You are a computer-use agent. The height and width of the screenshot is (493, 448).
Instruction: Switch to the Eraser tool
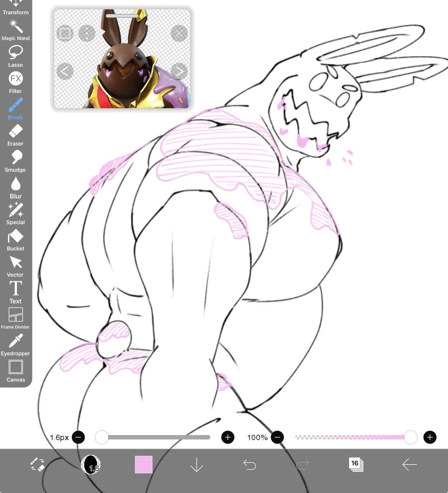pyautogui.click(x=16, y=135)
